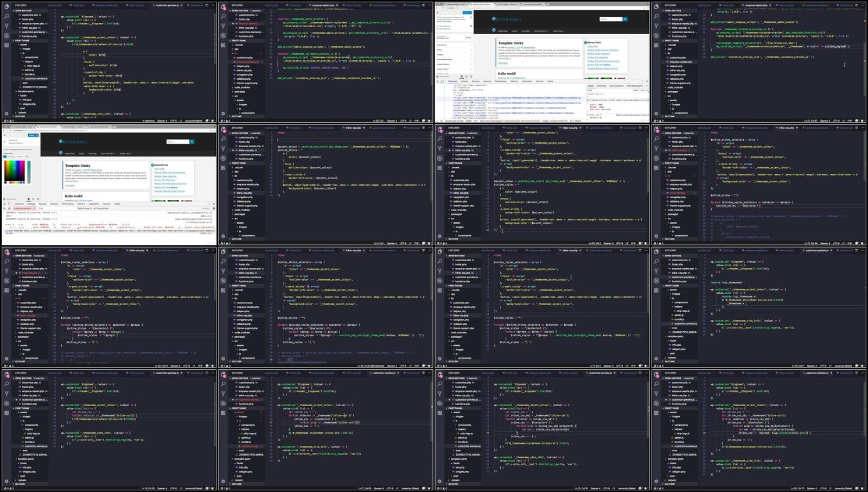868x492 pixels.
Task: Switch to Network tab in the DevTools Elements frame
Action: [487, 81]
